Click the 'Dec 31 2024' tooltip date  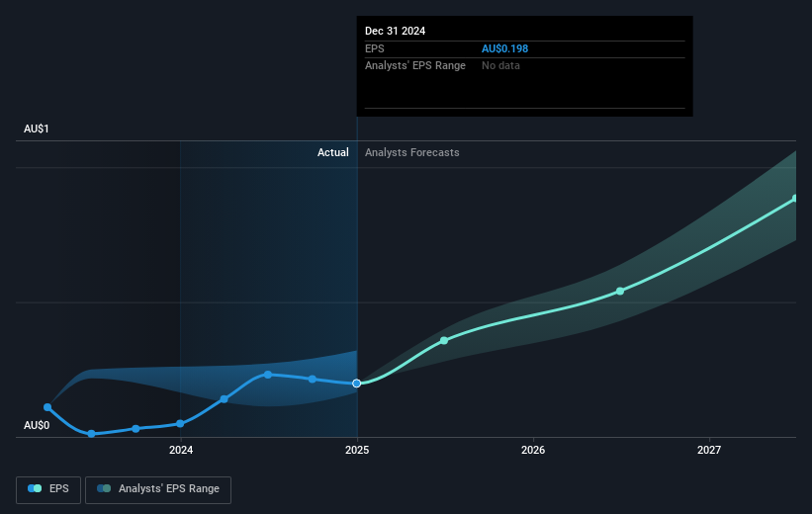point(396,31)
